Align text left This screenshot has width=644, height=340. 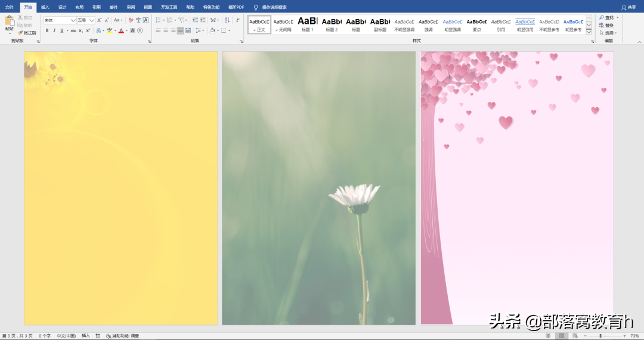tap(158, 31)
